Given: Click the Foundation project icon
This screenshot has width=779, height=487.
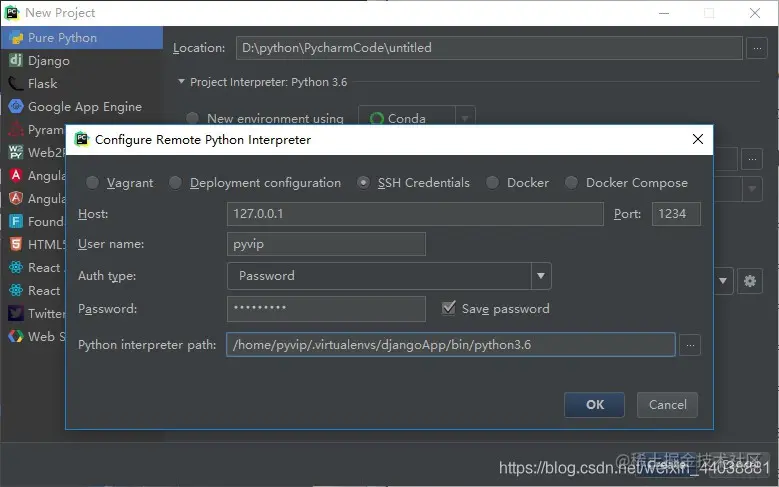Looking at the screenshot, I should coord(16,221).
